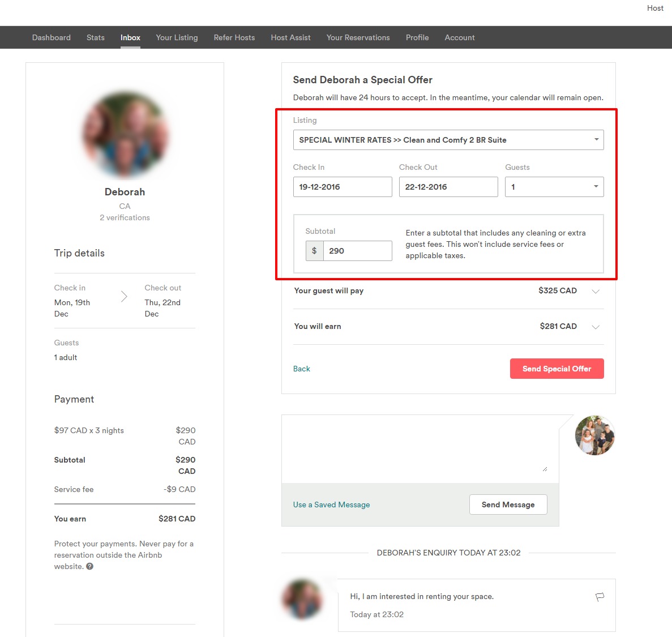The width and height of the screenshot is (672, 637).
Task: Open the Dashboard tab
Action: tap(52, 37)
